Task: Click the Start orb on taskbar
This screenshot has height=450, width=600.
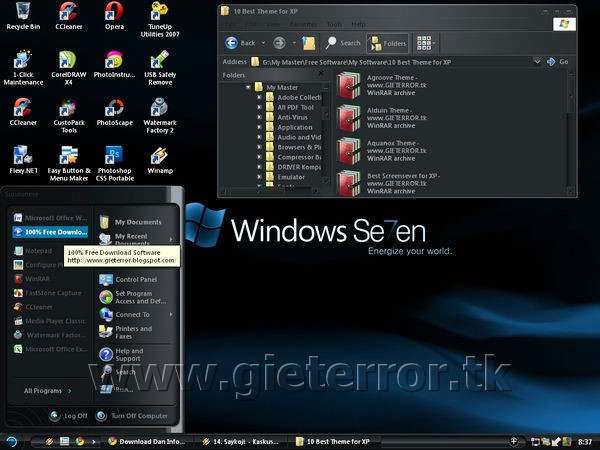Action: (11, 442)
